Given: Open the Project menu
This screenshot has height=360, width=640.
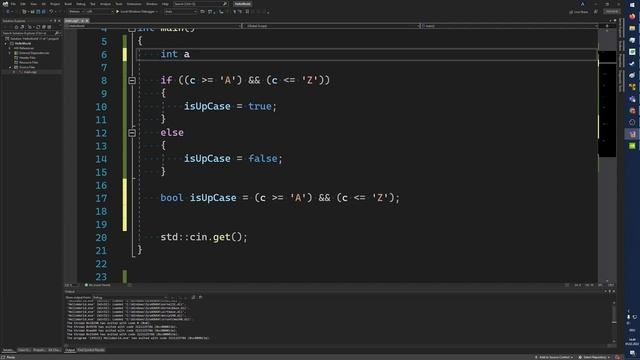Looking at the screenshot, I should click(55, 4).
